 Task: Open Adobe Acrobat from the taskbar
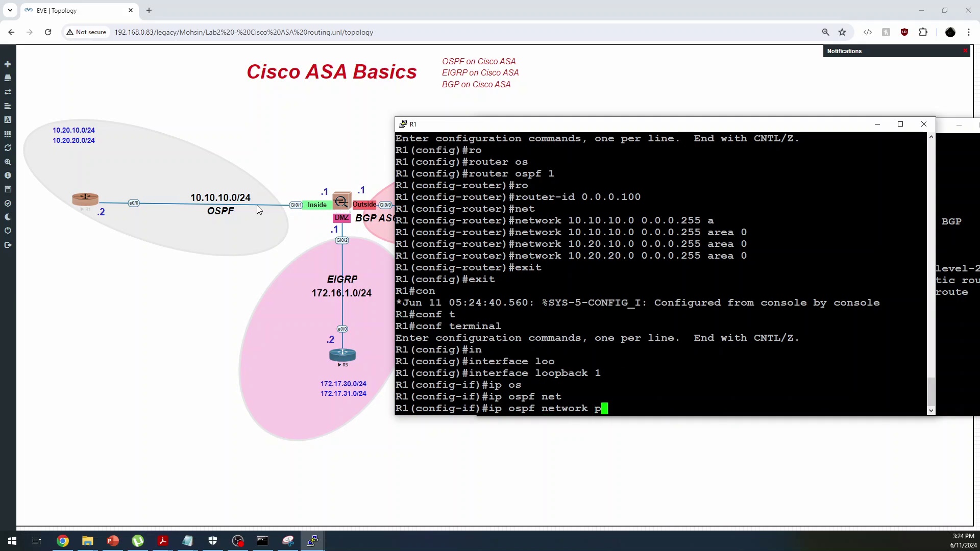click(x=163, y=541)
